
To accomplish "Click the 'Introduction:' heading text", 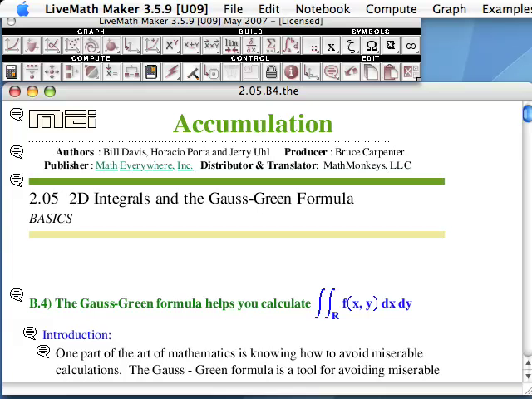I will click(x=76, y=335).
